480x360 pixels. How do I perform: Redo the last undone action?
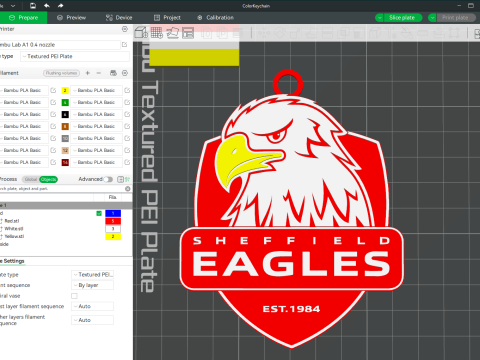pos(60,6)
